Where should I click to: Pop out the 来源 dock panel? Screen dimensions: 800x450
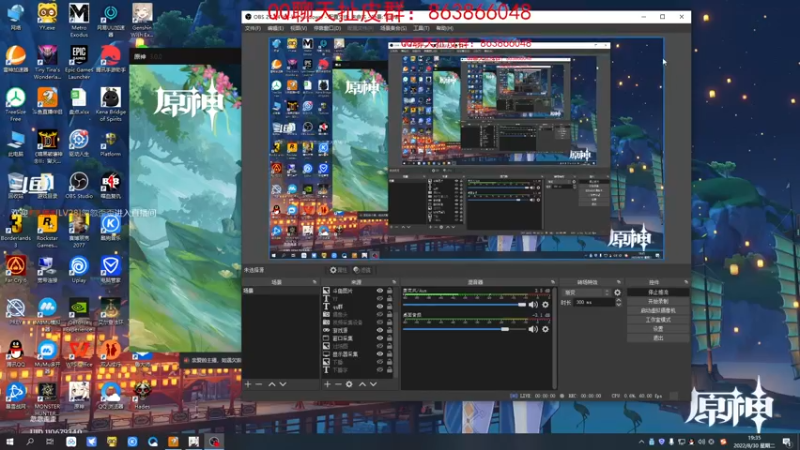(394, 282)
